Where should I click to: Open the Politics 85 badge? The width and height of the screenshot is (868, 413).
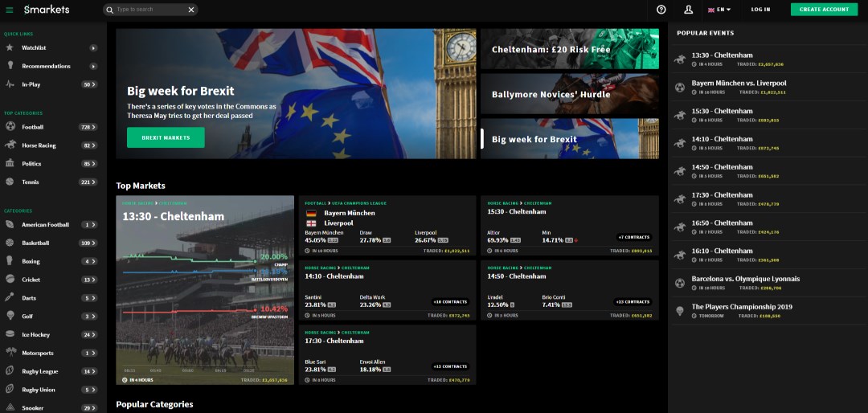[x=90, y=164]
